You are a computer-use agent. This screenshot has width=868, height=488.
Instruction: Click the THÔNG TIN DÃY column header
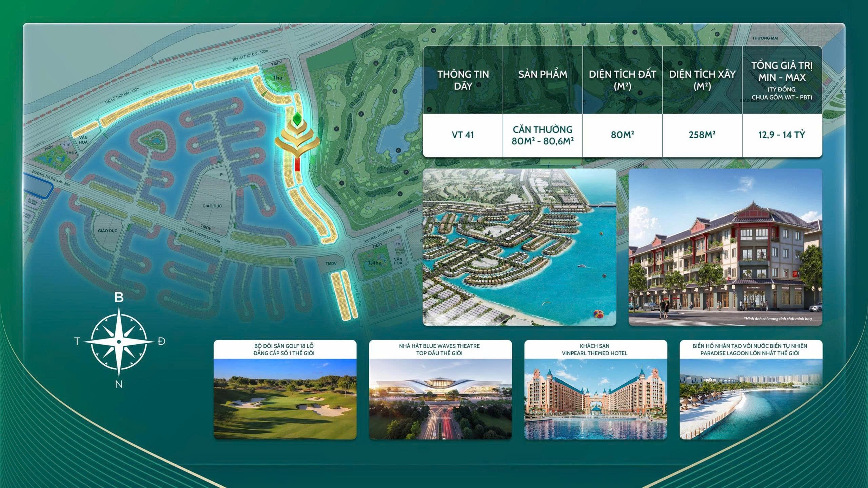[463, 80]
